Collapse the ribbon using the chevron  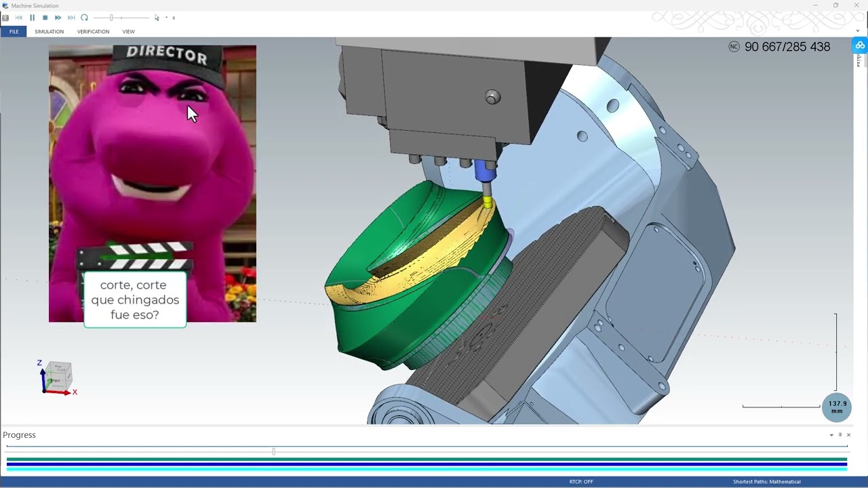click(x=858, y=31)
